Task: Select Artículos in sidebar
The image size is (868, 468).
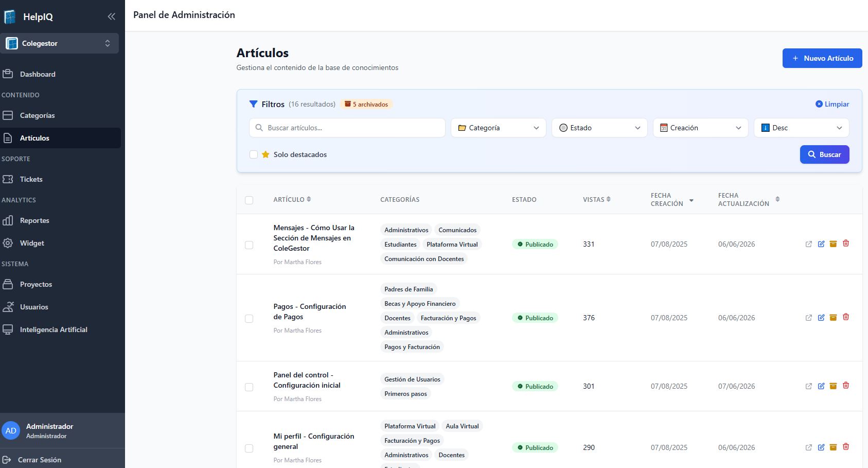Action: 61,138
